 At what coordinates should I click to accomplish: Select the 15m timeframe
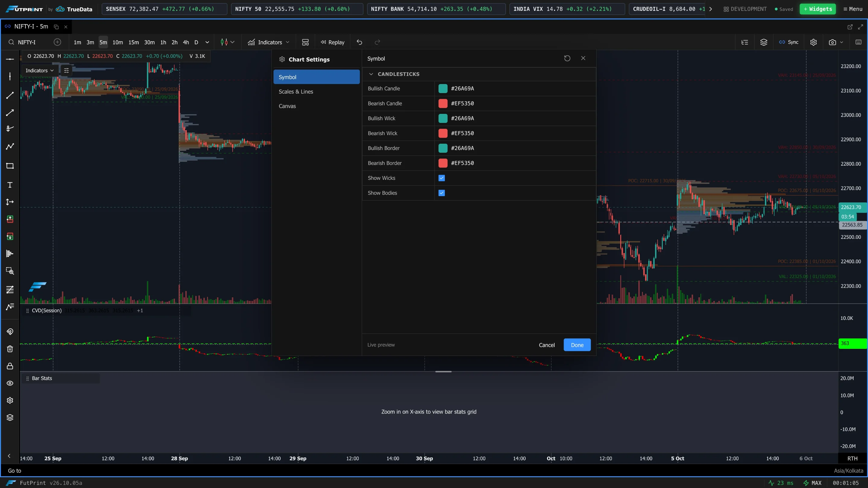pos(134,42)
